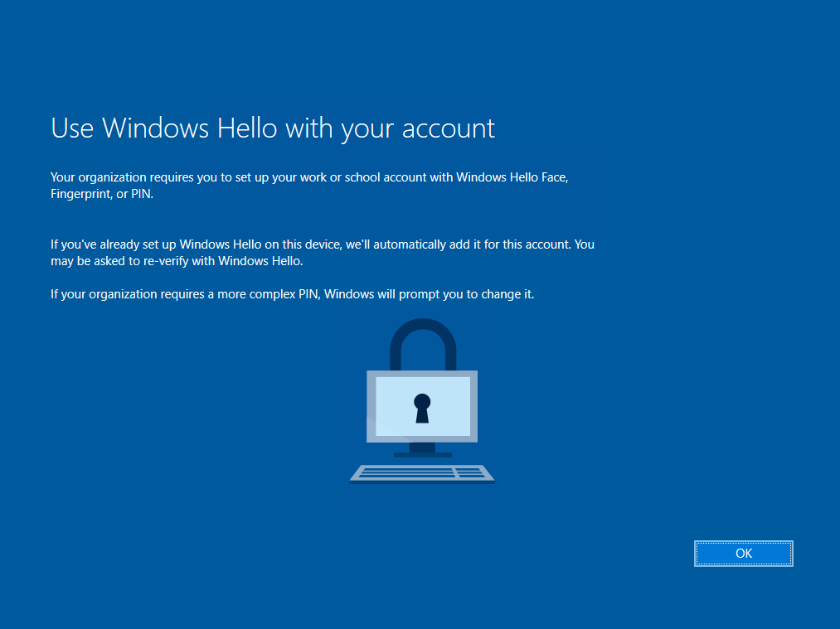Click the OK button

[744, 554]
